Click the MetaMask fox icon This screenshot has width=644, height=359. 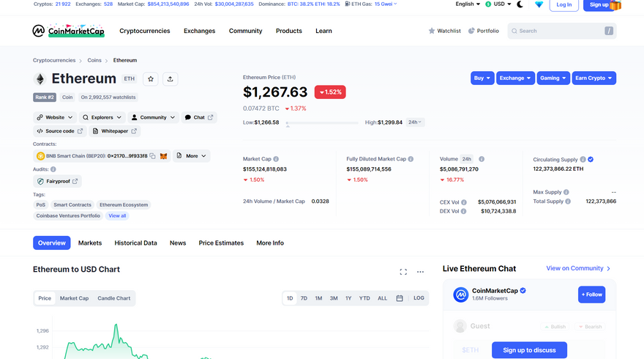tap(163, 156)
